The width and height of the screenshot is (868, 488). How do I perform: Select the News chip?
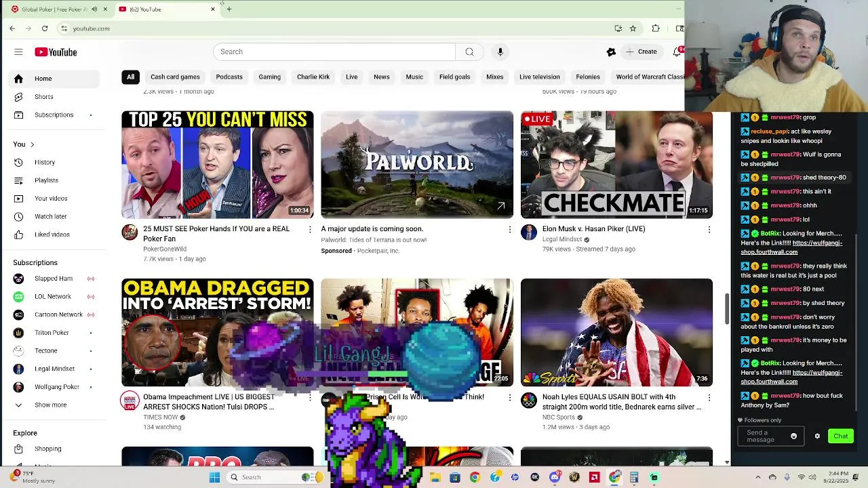pos(382,77)
